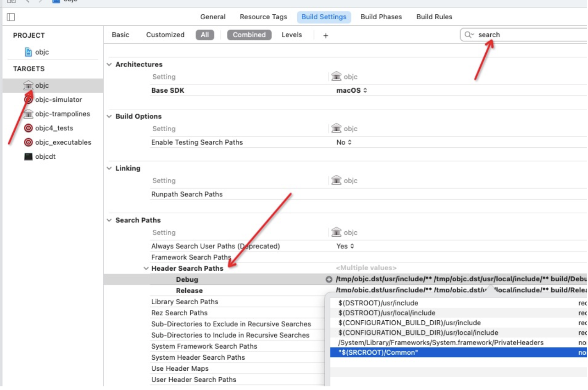Click the search filter input field
Viewport: 588px width, 390px height.
coord(527,35)
